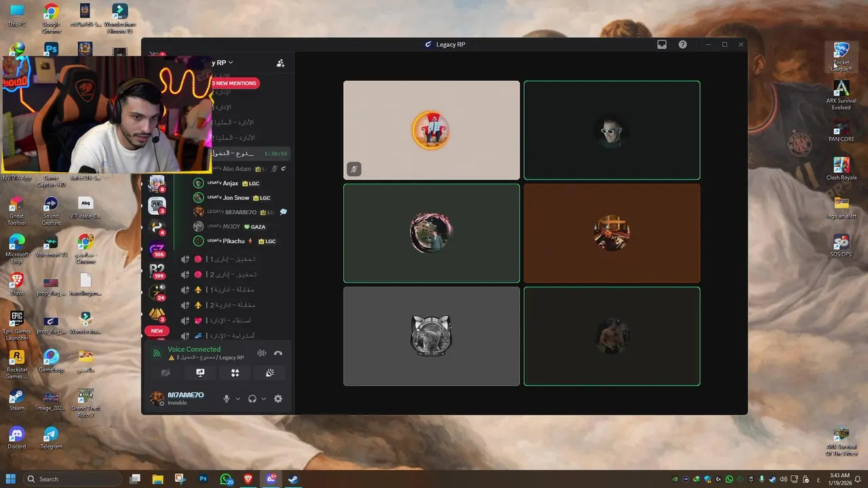Mute the microphone in user panel
This screenshot has height=488, width=868.
(226, 399)
